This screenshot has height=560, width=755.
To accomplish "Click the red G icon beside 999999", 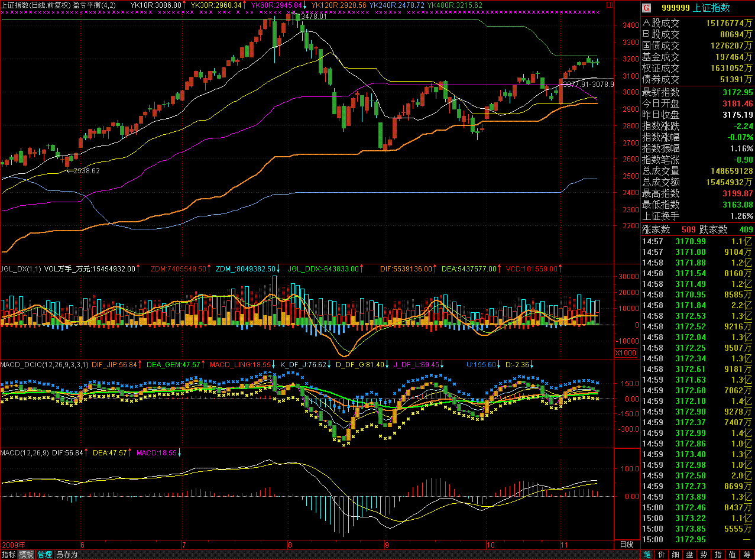I will 646,8.
